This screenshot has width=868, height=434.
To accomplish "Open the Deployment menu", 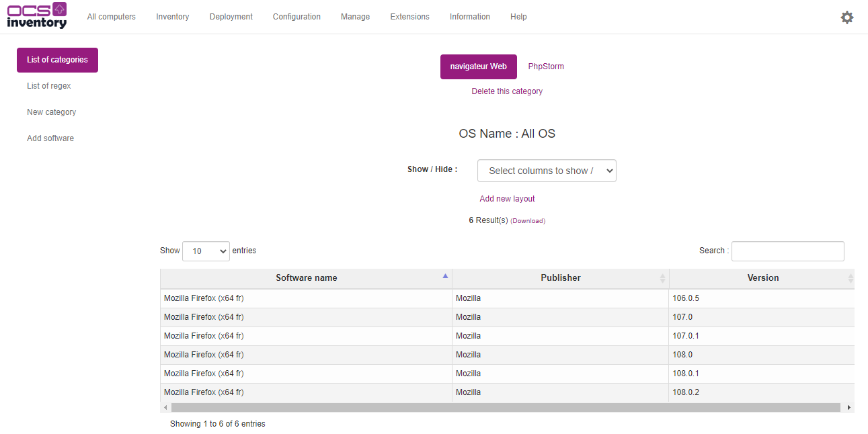I will click(231, 17).
